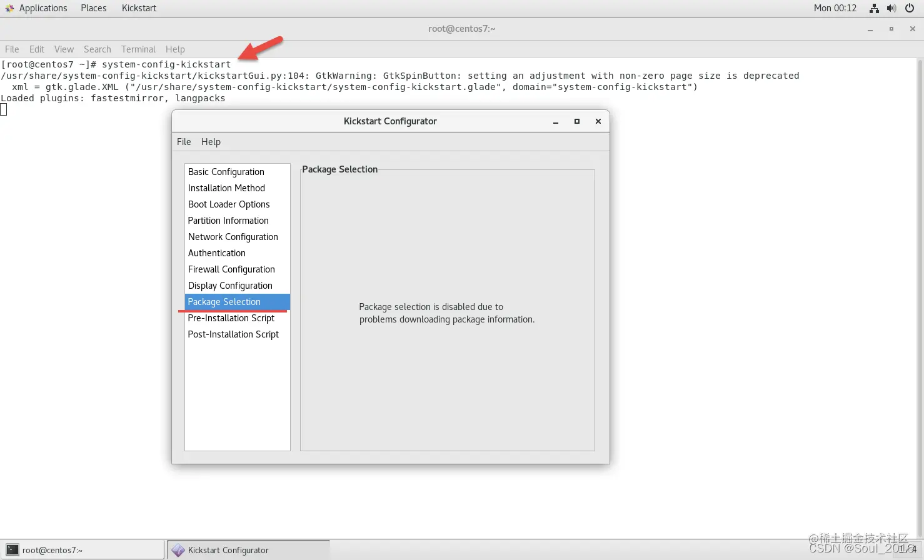Image resolution: width=924 pixels, height=560 pixels.
Task: Open Kickstart Configurator File menu
Action: pyautogui.click(x=184, y=142)
